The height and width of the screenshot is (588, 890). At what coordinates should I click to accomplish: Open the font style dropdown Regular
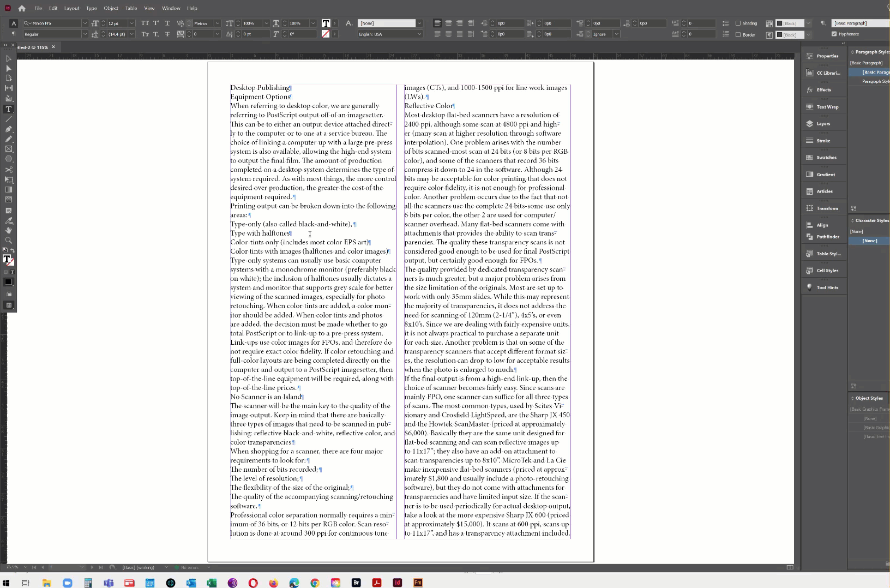(85, 34)
